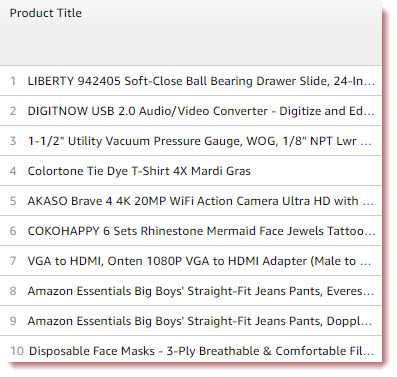Click row number 3 cell
The image size is (397, 377).
pos(13,141)
